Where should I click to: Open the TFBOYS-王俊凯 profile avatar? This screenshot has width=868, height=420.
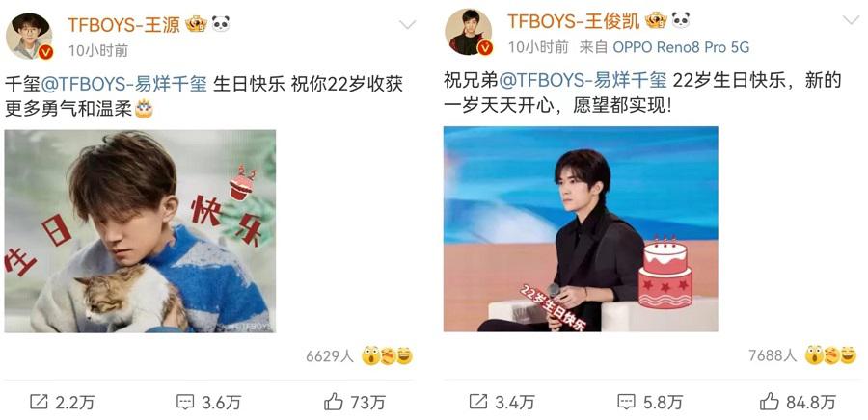pyautogui.click(x=470, y=33)
